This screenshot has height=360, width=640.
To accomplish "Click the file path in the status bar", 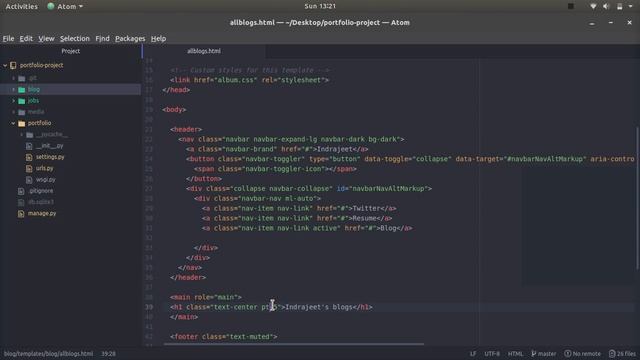I will click(x=48, y=353).
